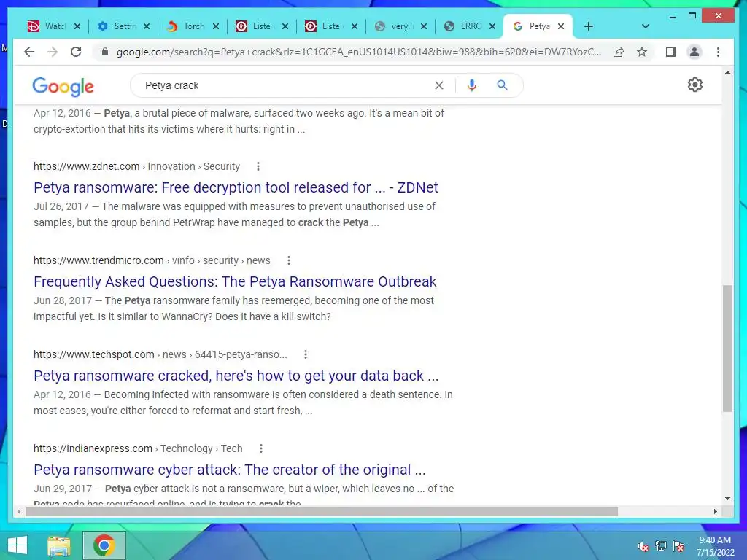The image size is (747, 560).
Task: Open options for the trendmicro.com result
Action: 289,260
